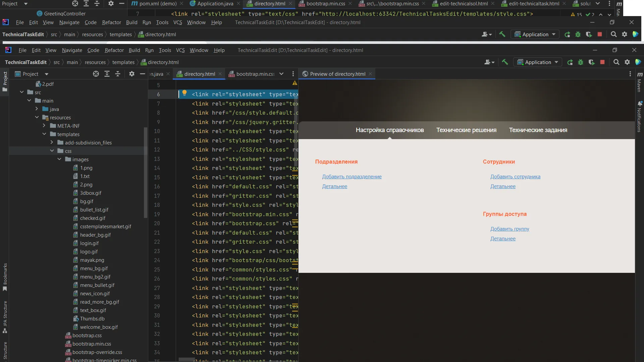Screen dimensions: 644x362
Task: Open the Refactor menu in front window
Action: [114, 50]
